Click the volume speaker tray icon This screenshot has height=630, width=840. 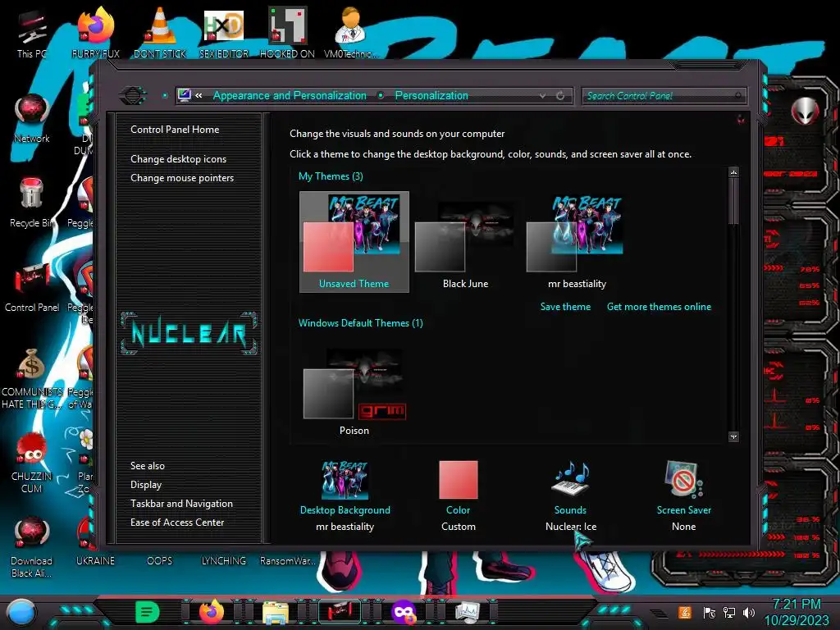(749, 612)
